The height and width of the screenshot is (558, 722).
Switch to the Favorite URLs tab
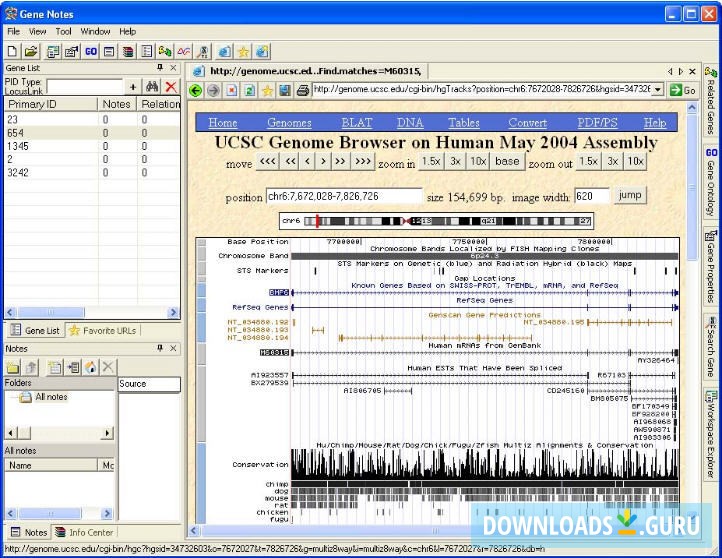[x=103, y=331]
